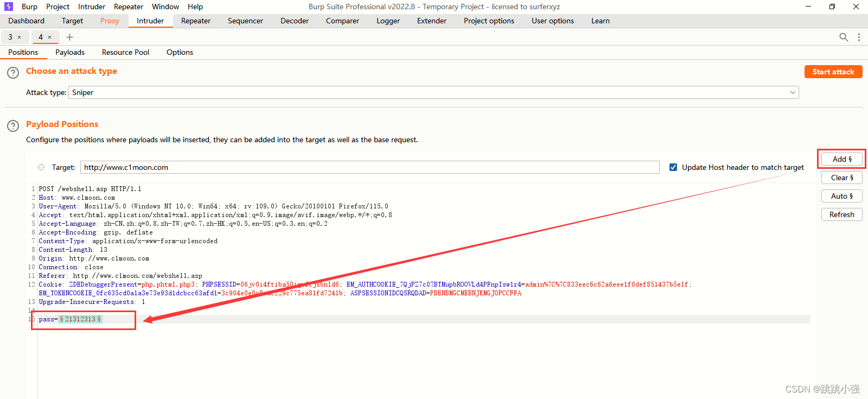Open the Resource Pool sub-tab
This screenshot has width=868, height=399.
pos(125,52)
